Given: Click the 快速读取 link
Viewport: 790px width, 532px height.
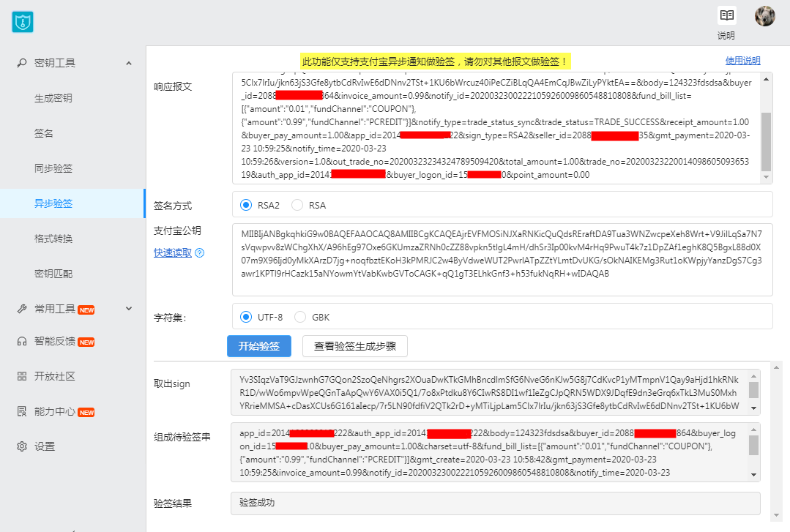Looking at the screenshot, I should point(173,253).
